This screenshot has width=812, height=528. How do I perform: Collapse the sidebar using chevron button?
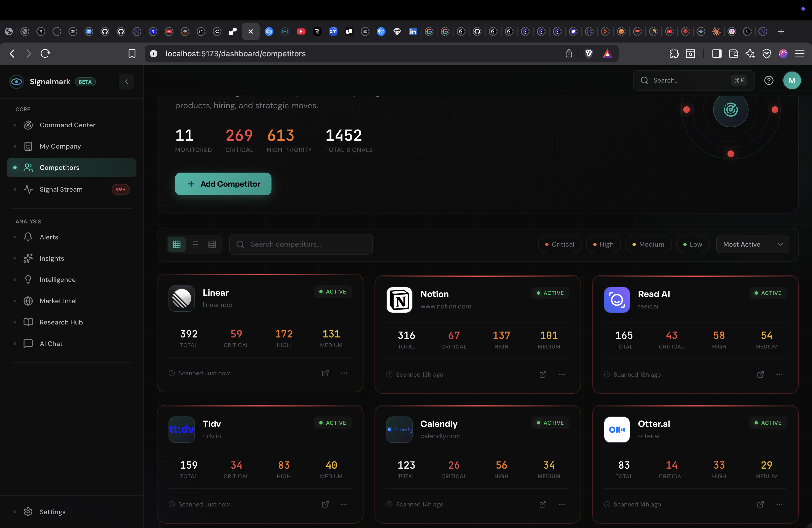tap(126, 81)
